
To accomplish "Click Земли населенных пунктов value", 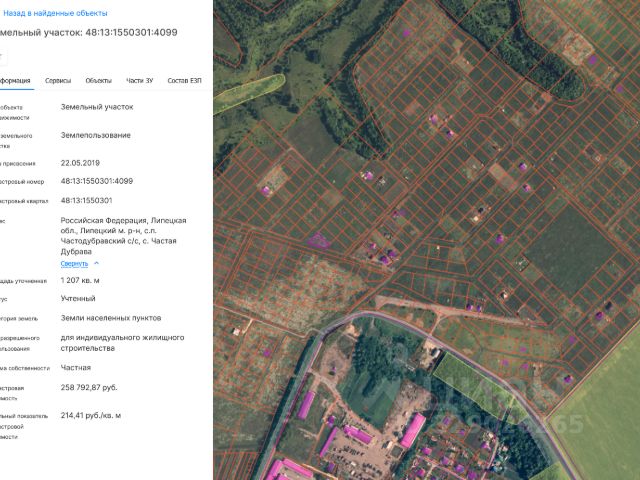I will pos(111,318).
